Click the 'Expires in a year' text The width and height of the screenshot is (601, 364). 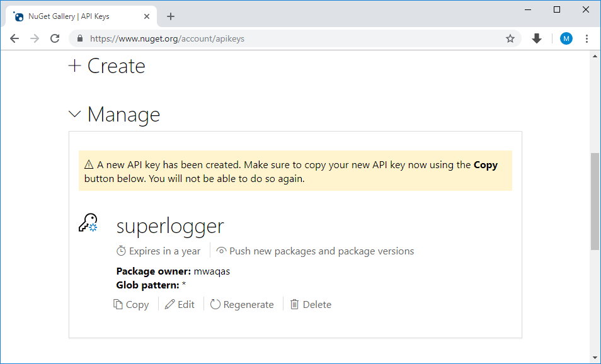click(x=164, y=251)
